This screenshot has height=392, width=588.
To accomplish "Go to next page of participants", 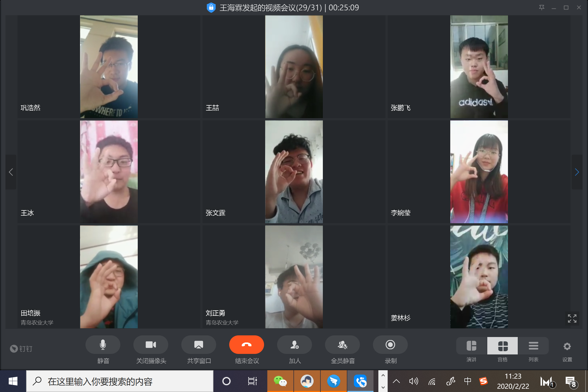I will coord(577,172).
